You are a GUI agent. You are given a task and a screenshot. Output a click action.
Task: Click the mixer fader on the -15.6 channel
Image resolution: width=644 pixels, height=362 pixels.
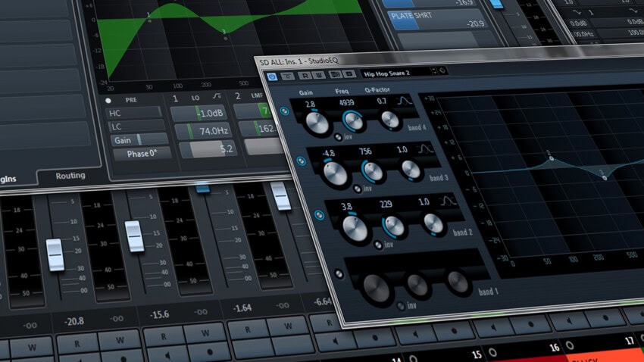coord(134,236)
